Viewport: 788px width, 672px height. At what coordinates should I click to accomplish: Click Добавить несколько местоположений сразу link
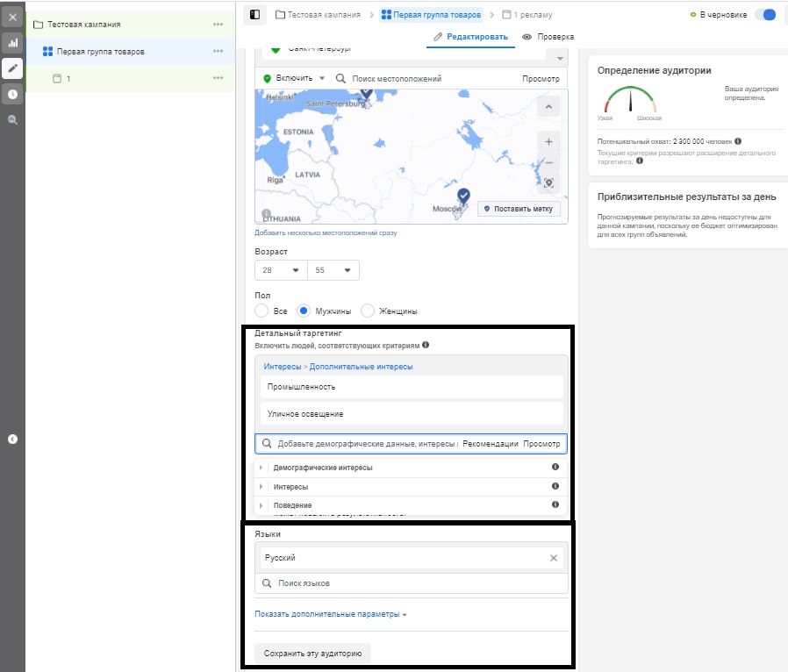tap(326, 232)
